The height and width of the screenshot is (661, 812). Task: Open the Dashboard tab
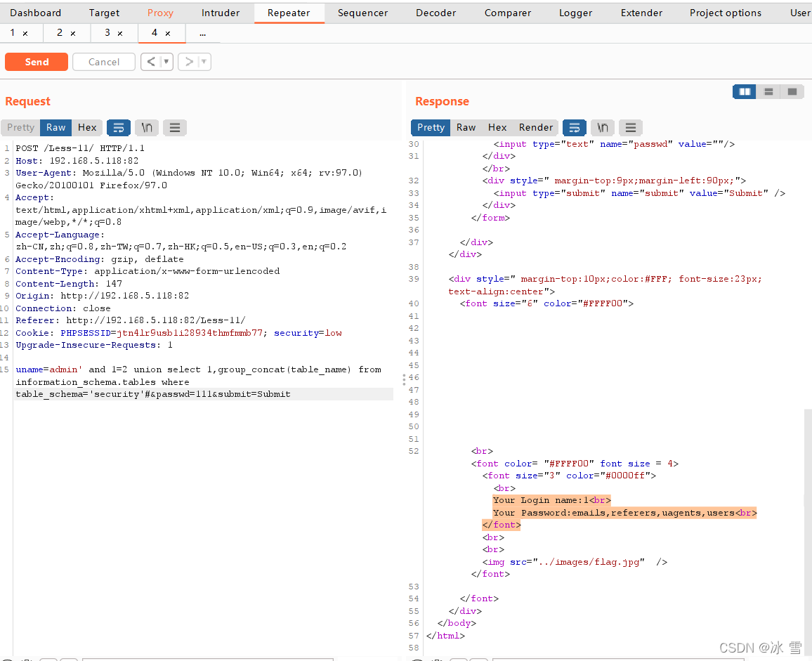35,13
